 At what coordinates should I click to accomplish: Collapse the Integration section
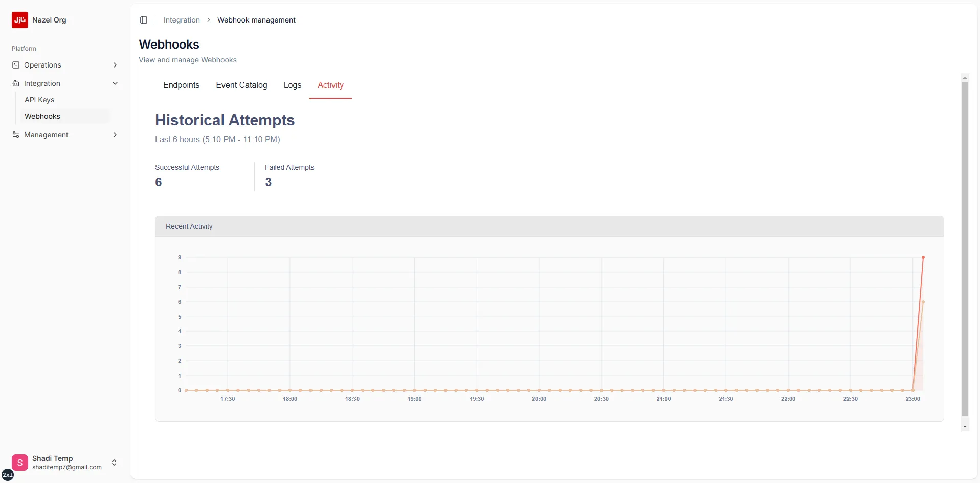(115, 83)
